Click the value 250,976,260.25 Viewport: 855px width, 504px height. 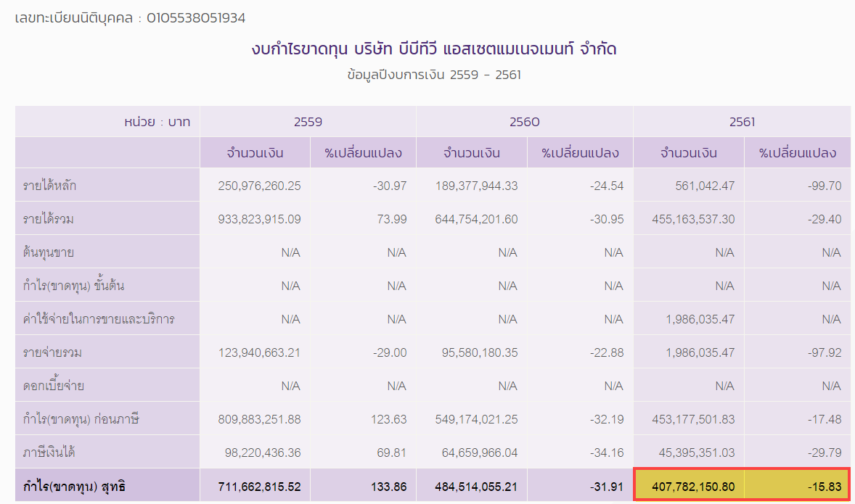pos(259,186)
